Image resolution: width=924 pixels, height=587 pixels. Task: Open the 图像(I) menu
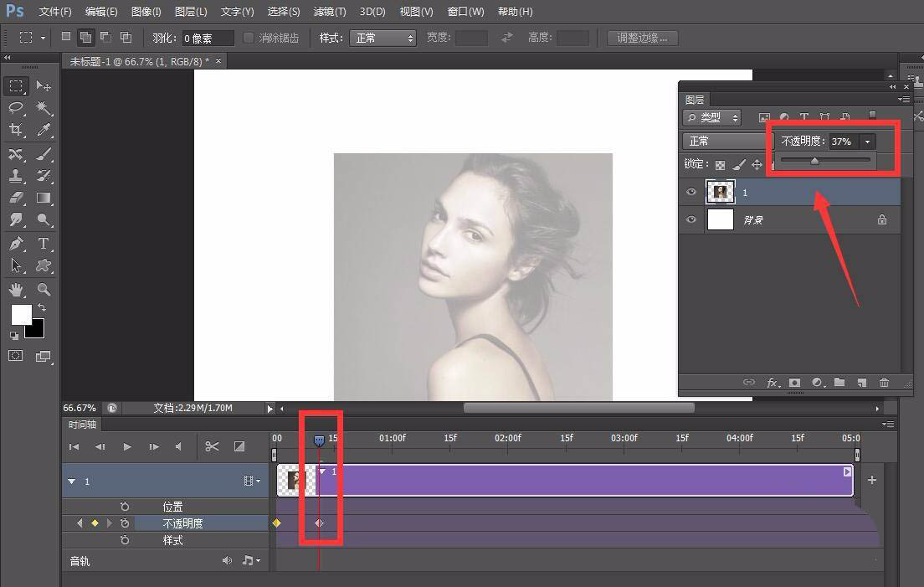[146, 12]
